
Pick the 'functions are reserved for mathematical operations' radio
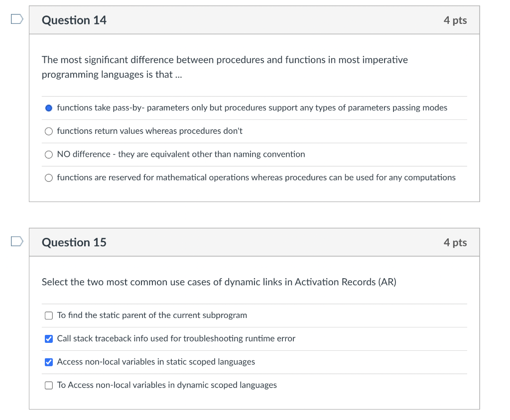49,178
